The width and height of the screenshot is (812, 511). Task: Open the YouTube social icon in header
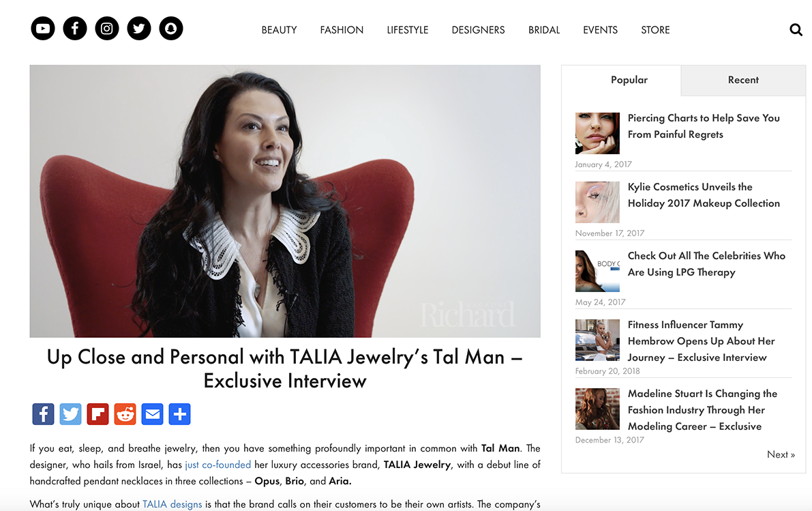click(x=43, y=29)
